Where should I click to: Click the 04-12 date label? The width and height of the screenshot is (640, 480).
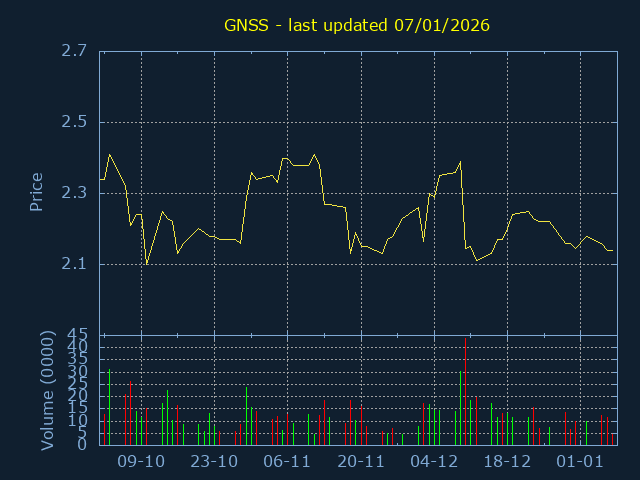tap(434, 461)
